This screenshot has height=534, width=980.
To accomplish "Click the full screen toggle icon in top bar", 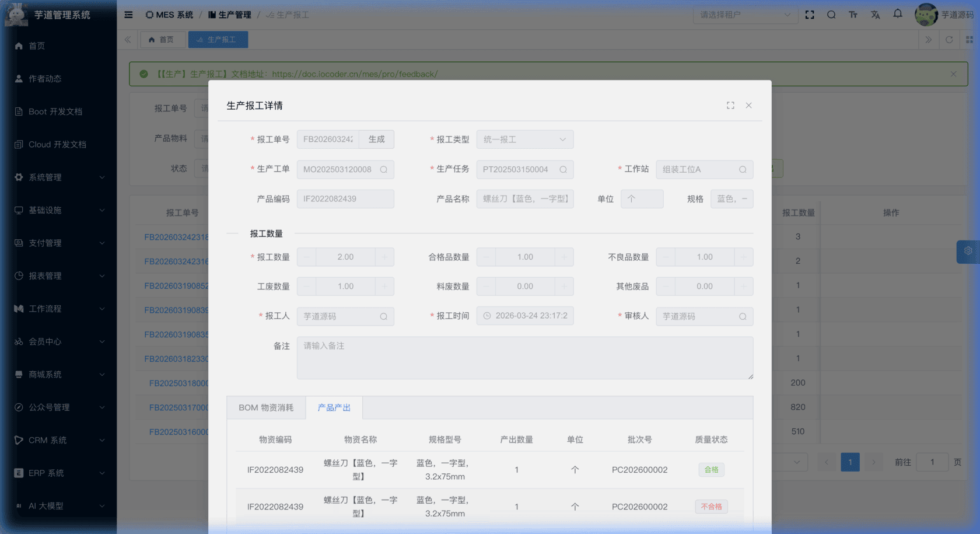I will click(810, 15).
